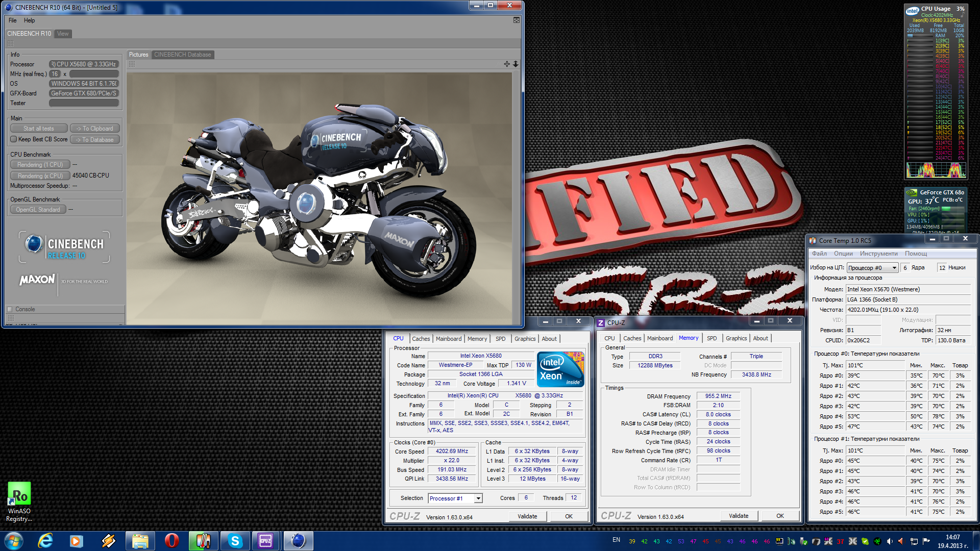The height and width of the screenshot is (551, 980).
Task: Enable the Console checkbox in CINEBENCH
Action: pos(10,309)
